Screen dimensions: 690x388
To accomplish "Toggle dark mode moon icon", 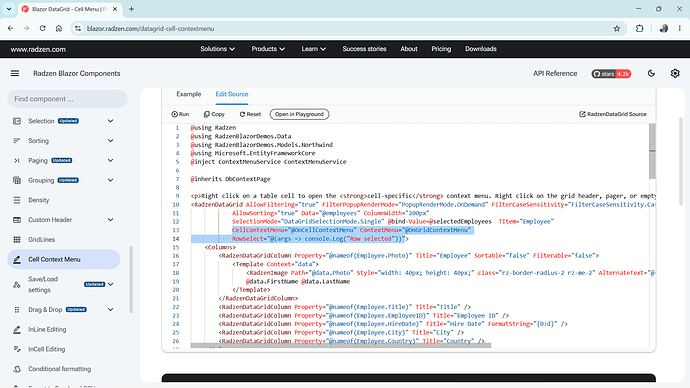I will pos(651,73).
